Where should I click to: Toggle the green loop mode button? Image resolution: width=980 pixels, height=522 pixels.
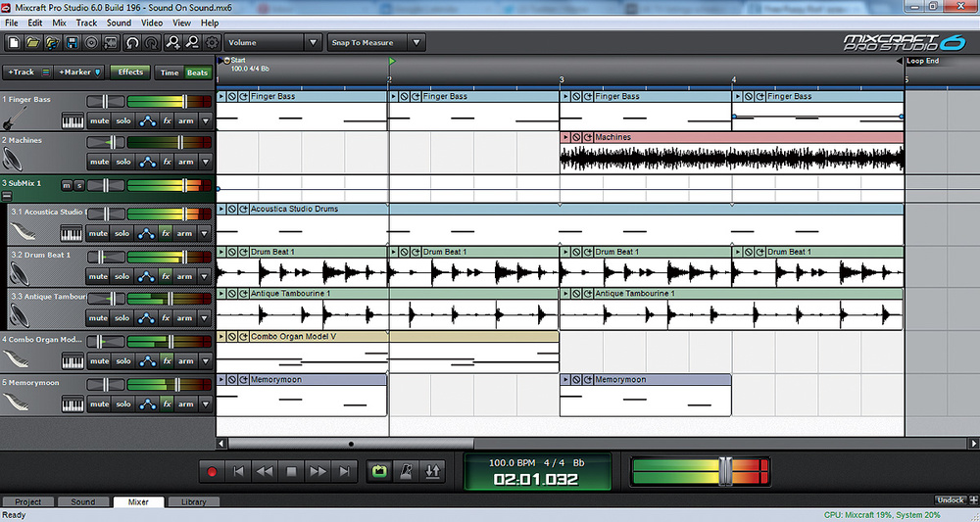[x=379, y=471]
